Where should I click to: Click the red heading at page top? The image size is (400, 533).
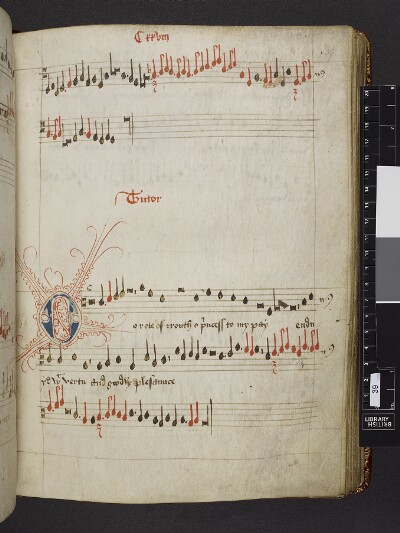151,37
